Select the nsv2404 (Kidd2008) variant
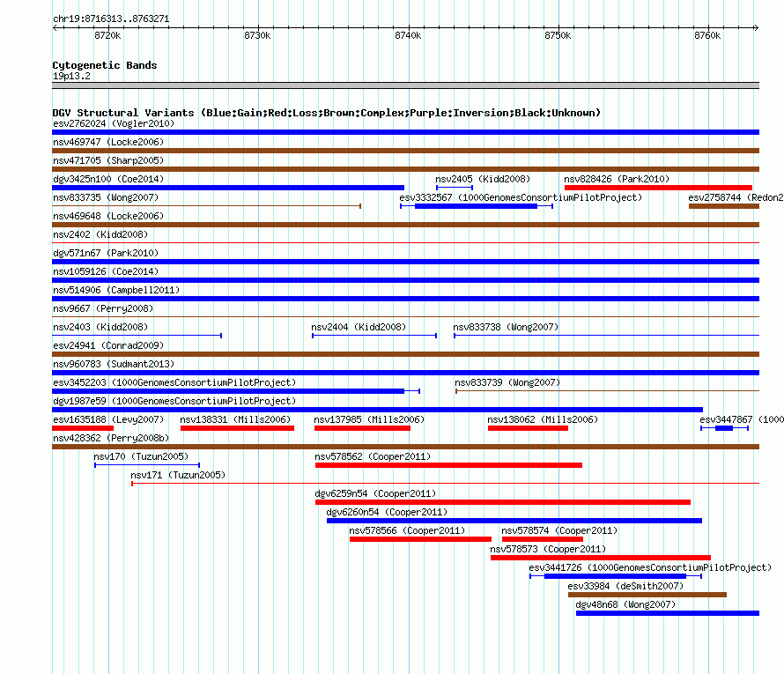 point(374,336)
